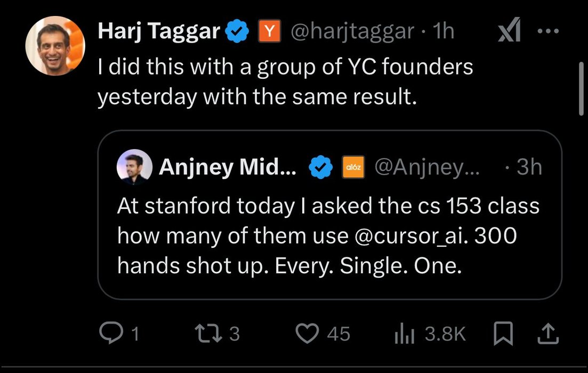The width and height of the screenshot is (588, 373).
Task: Open the Grok explain-post icon
Action: tap(509, 33)
